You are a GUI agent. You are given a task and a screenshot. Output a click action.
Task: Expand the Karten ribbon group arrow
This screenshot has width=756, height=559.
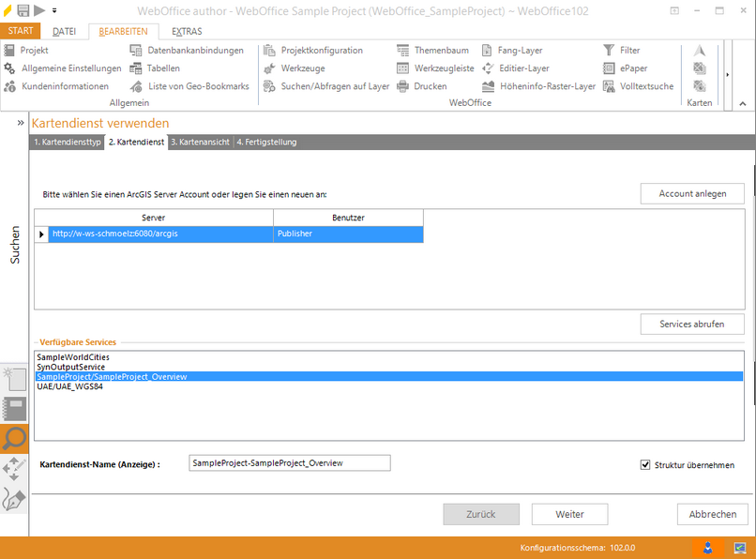[728, 74]
